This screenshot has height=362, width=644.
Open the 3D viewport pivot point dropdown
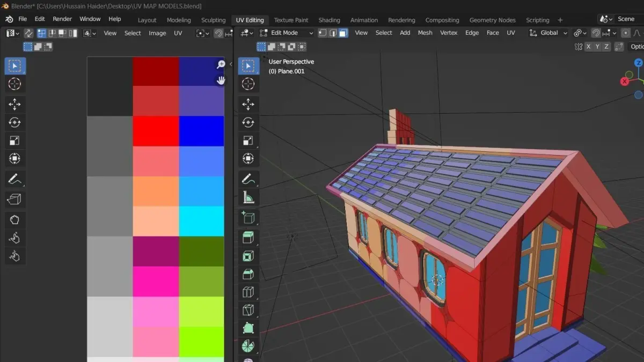[x=580, y=33]
